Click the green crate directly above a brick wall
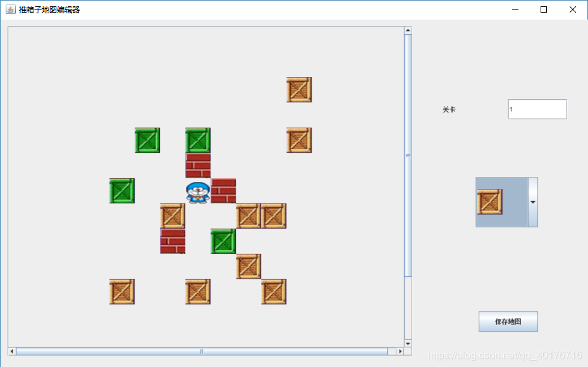The width and height of the screenshot is (588, 367). (x=198, y=140)
